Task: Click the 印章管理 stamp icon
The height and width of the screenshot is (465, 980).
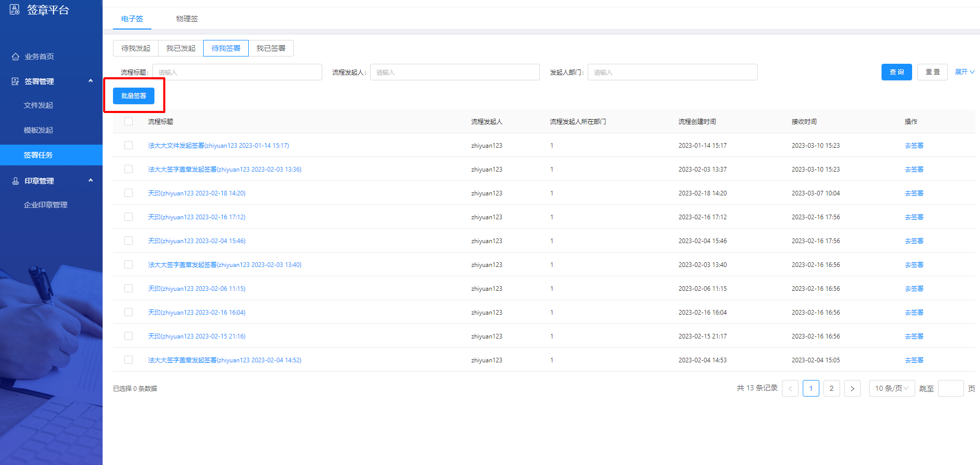Action: tap(16, 181)
